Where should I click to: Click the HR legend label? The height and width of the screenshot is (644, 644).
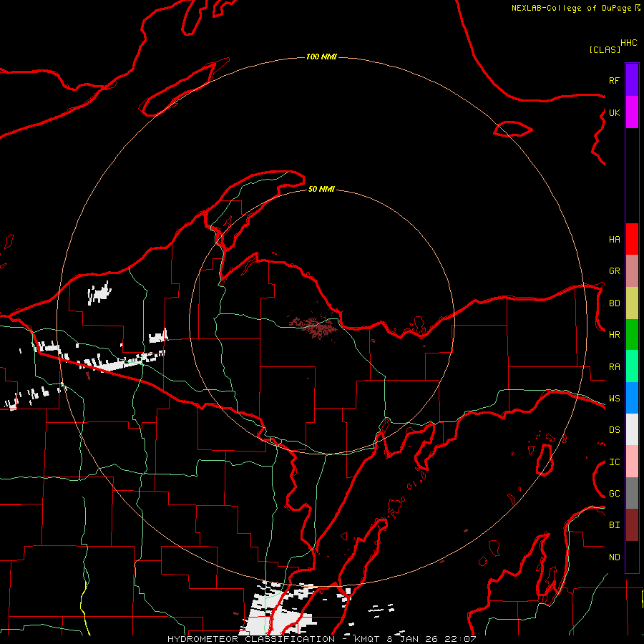pos(614,335)
